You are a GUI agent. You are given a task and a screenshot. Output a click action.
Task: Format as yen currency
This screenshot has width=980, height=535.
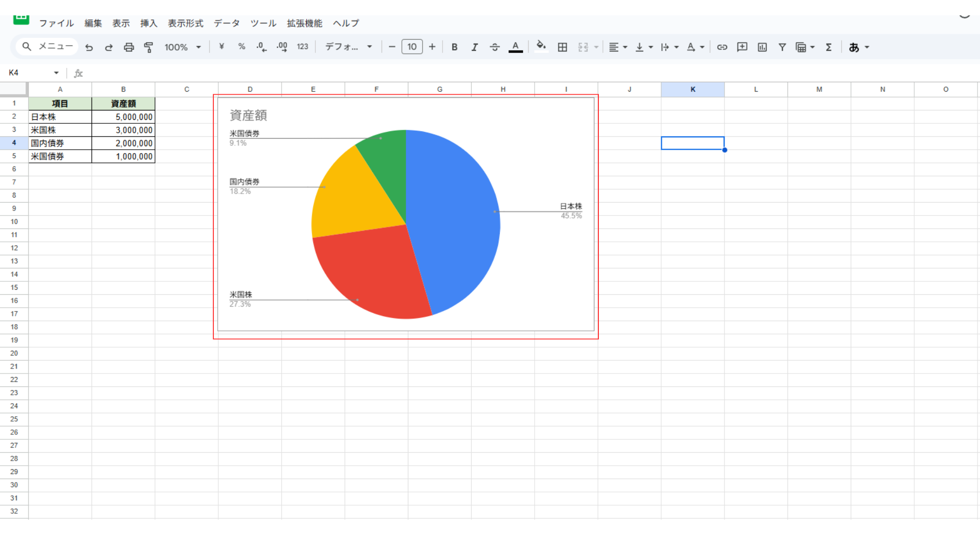221,47
